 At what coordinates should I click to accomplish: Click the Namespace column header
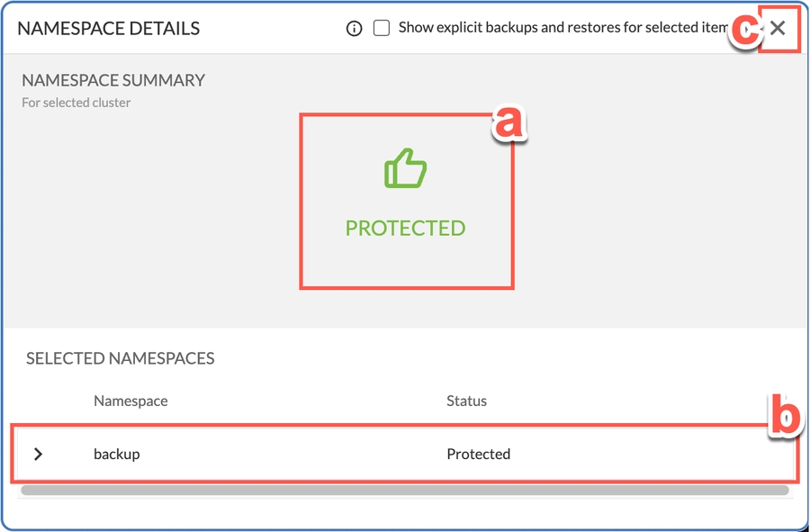tap(130, 401)
